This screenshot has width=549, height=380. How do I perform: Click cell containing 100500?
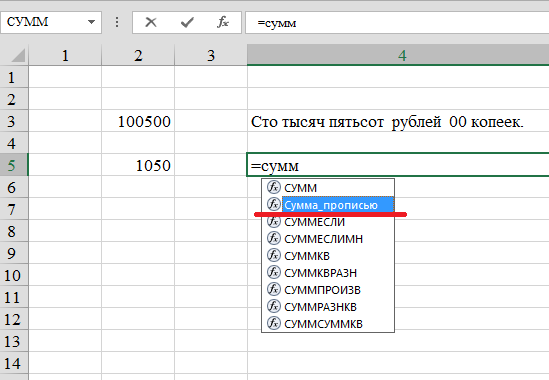[x=138, y=121]
